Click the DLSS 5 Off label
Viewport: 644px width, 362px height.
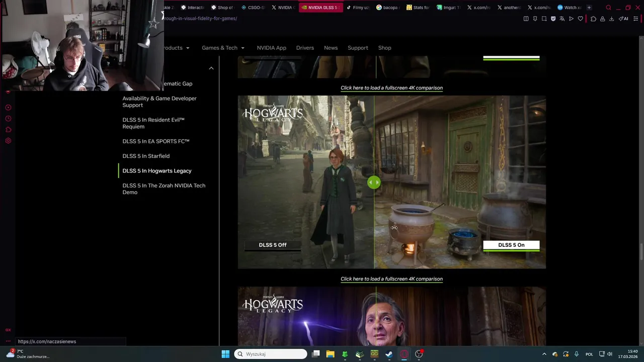point(273,245)
